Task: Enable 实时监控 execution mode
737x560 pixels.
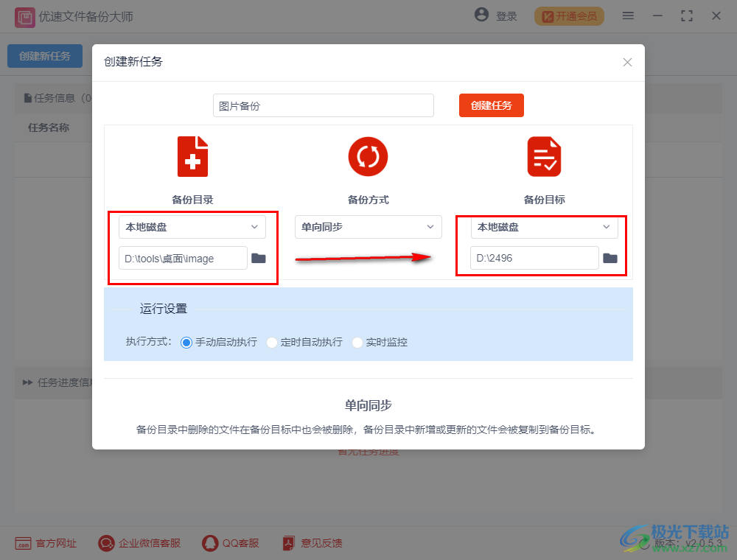Action: pos(357,342)
